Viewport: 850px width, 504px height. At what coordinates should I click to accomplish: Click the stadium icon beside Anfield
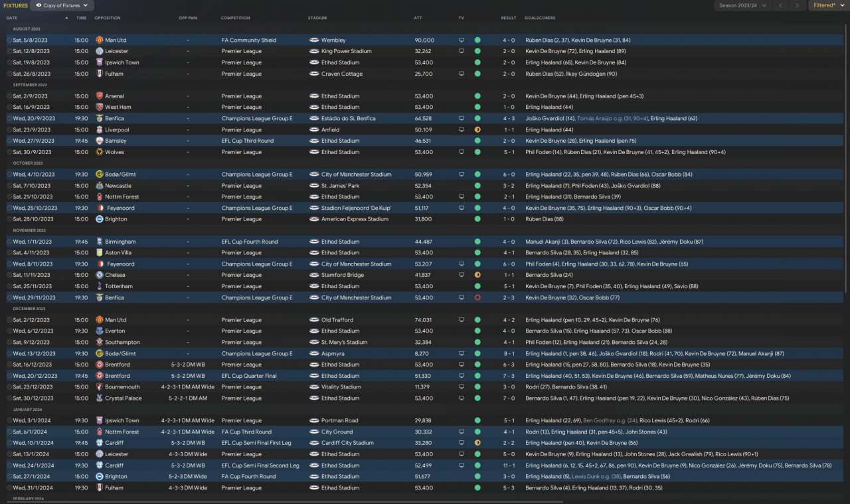click(x=314, y=129)
